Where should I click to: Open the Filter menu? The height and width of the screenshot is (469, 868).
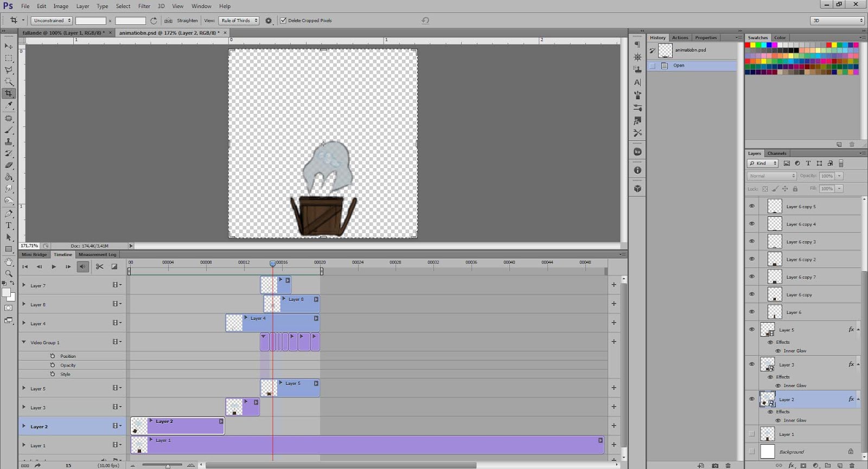click(144, 6)
